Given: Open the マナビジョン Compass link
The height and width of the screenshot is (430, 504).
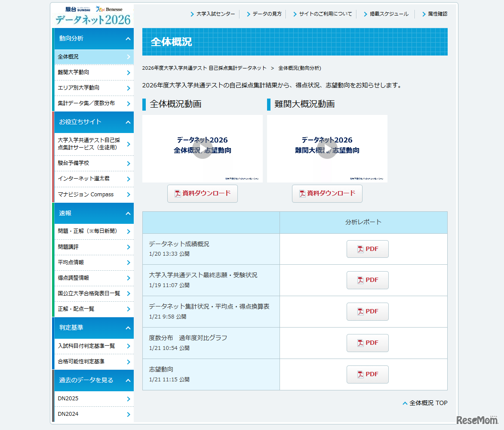Looking at the screenshot, I should 94,195.
